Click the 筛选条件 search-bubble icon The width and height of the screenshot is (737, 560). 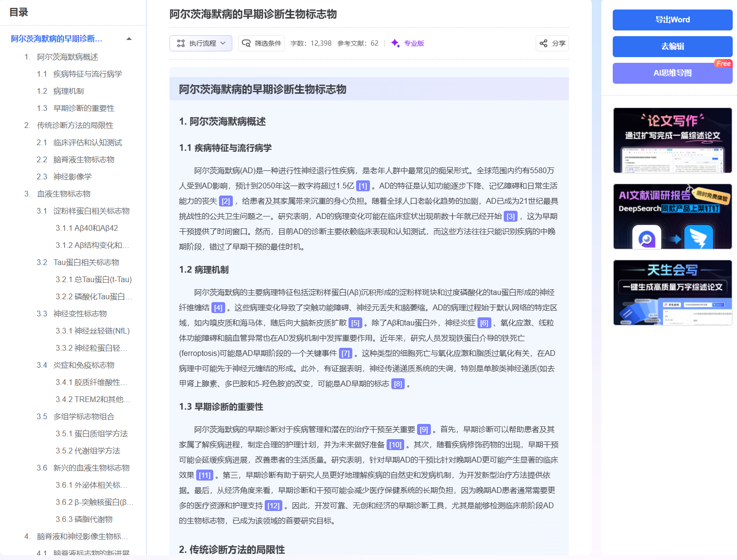tap(246, 43)
